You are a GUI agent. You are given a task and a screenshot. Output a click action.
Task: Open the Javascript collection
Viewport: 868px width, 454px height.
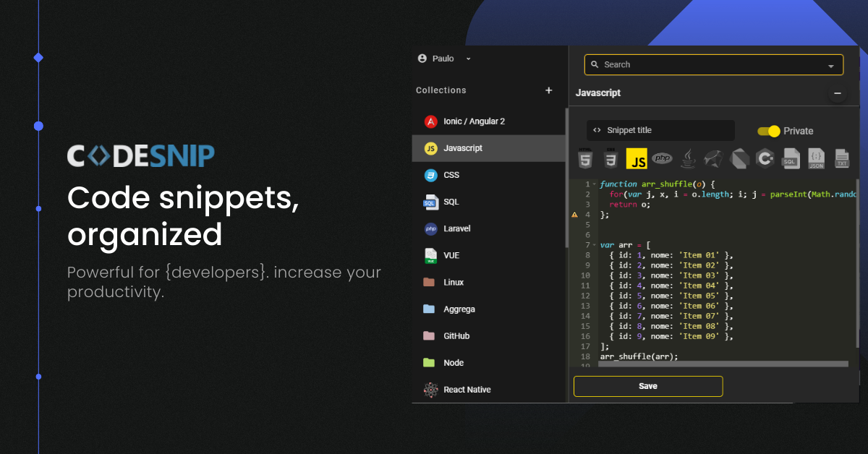[x=488, y=148]
